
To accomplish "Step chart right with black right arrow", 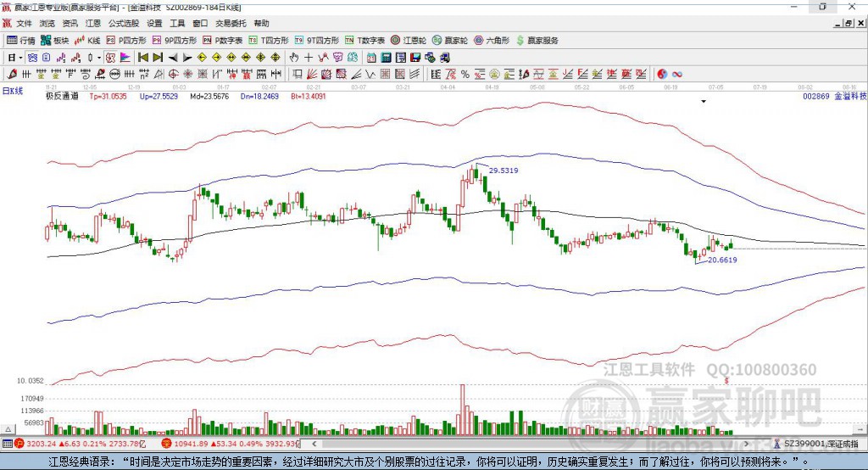I will click(187, 58).
